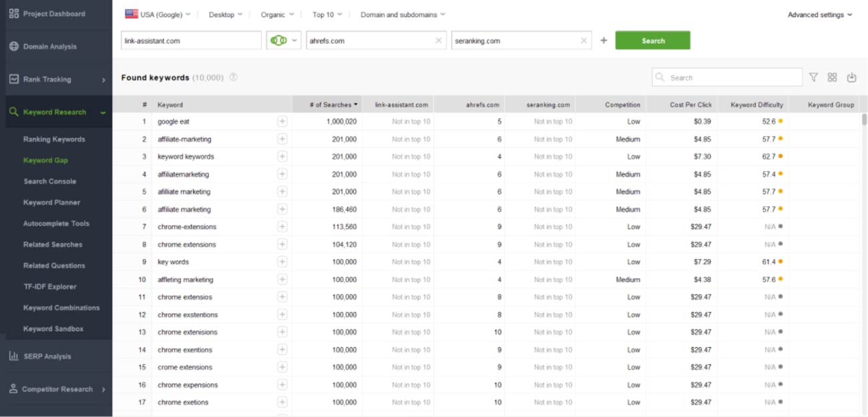This screenshot has height=417, width=868.
Task: Click the Rank Tracking chart icon
Action: [14, 79]
